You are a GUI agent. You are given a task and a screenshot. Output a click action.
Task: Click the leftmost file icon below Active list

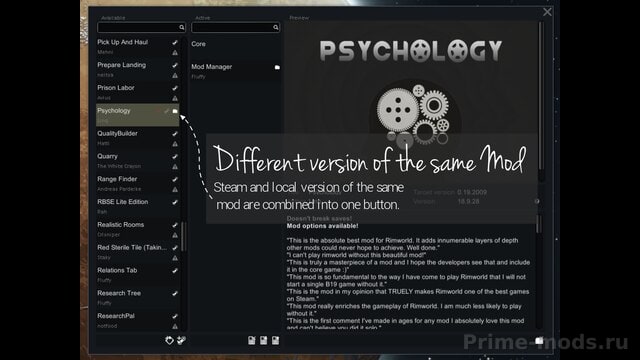pyautogui.click(x=252, y=340)
